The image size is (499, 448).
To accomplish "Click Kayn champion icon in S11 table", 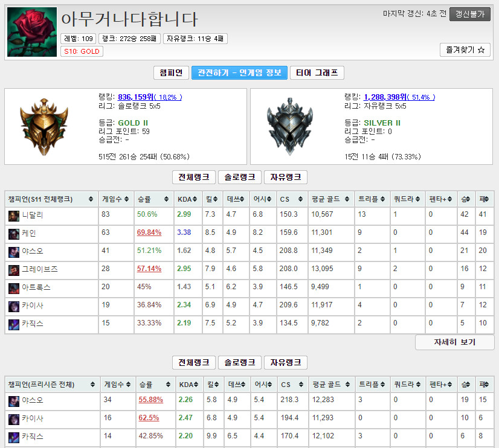I will pyautogui.click(x=14, y=234).
